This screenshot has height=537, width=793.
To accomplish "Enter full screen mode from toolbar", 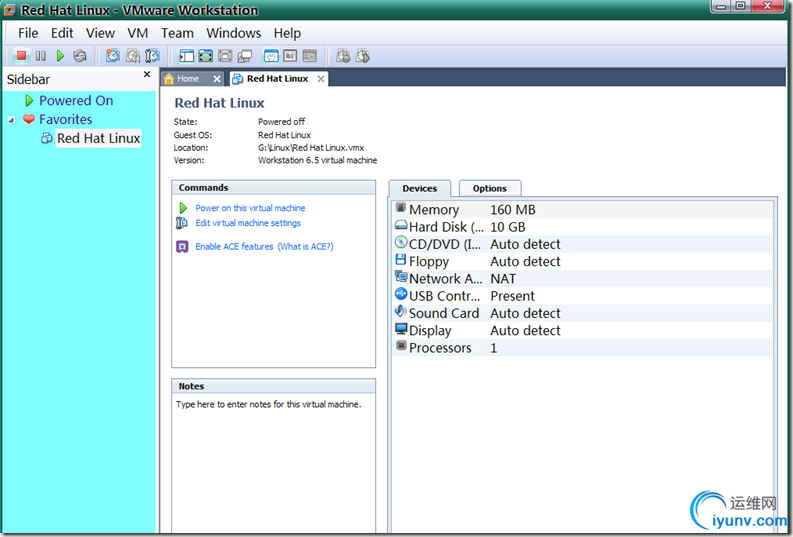I will point(205,56).
